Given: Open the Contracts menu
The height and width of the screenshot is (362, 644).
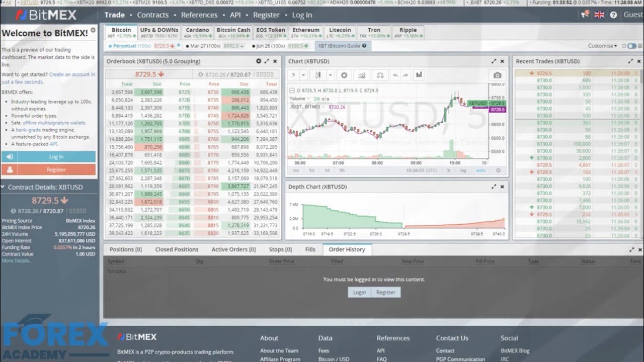Looking at the screenshot, I should click(x=153, y=15).
